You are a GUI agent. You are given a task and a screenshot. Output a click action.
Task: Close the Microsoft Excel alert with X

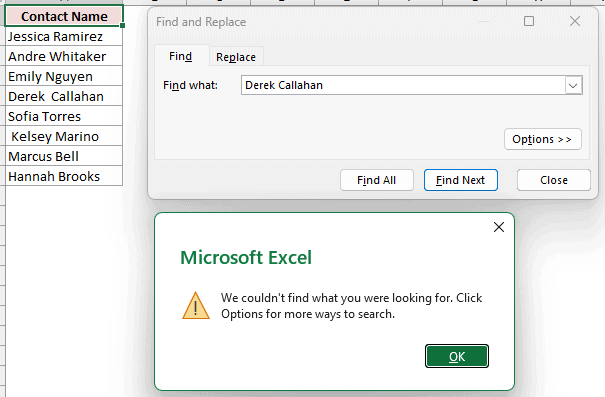point(499,227)
